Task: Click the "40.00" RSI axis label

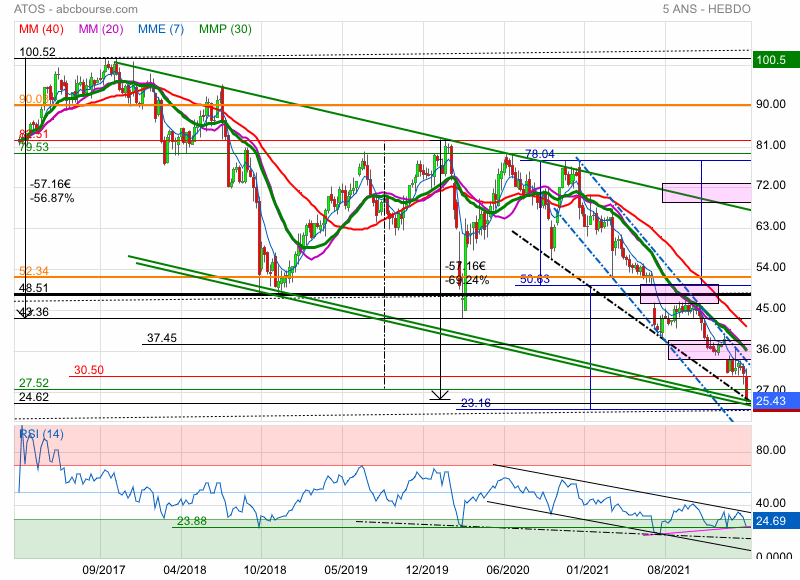Action: [770, 503]
